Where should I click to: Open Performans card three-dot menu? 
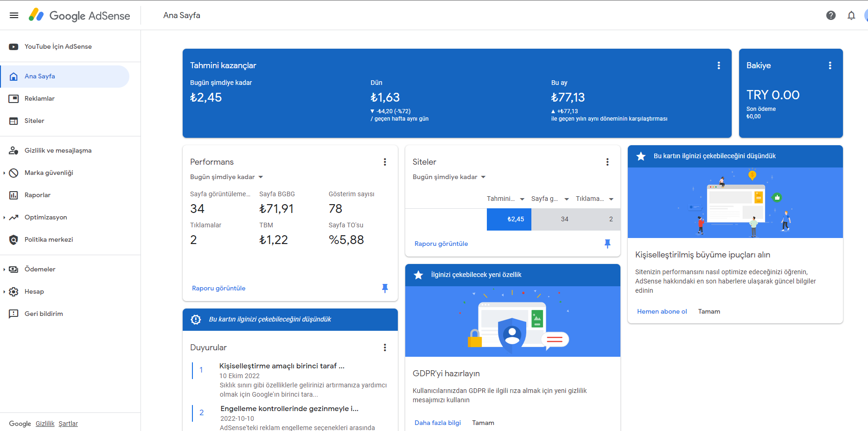pos(385,162)
